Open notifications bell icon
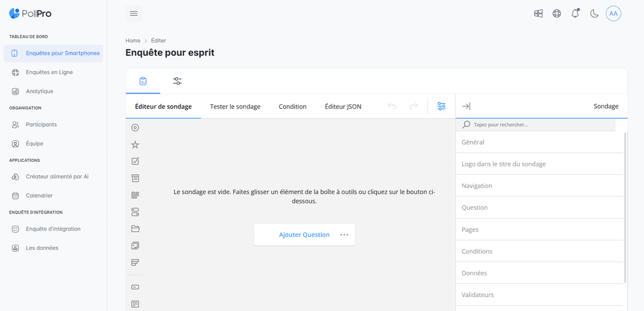Screen dimensions: 644x311 [x=575, y=13]
